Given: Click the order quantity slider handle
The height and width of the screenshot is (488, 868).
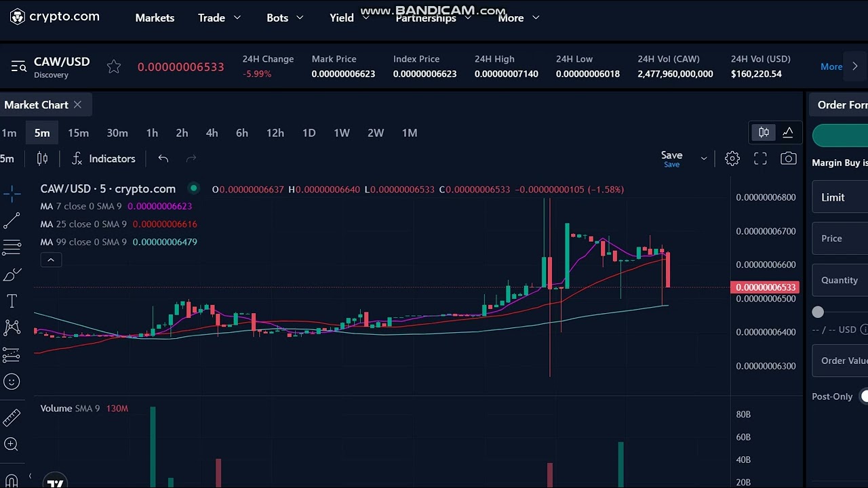Looking at the screenshot, I should click(818, 312).
